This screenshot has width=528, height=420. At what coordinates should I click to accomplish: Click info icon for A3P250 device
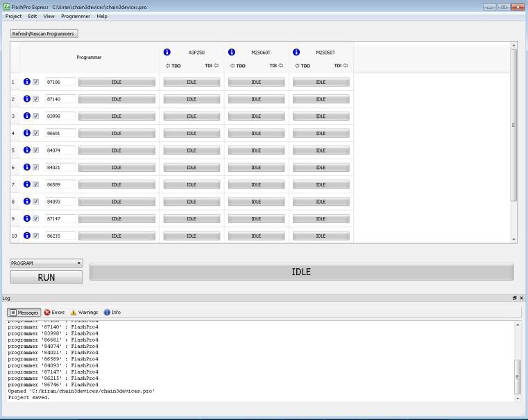(167, 52)
